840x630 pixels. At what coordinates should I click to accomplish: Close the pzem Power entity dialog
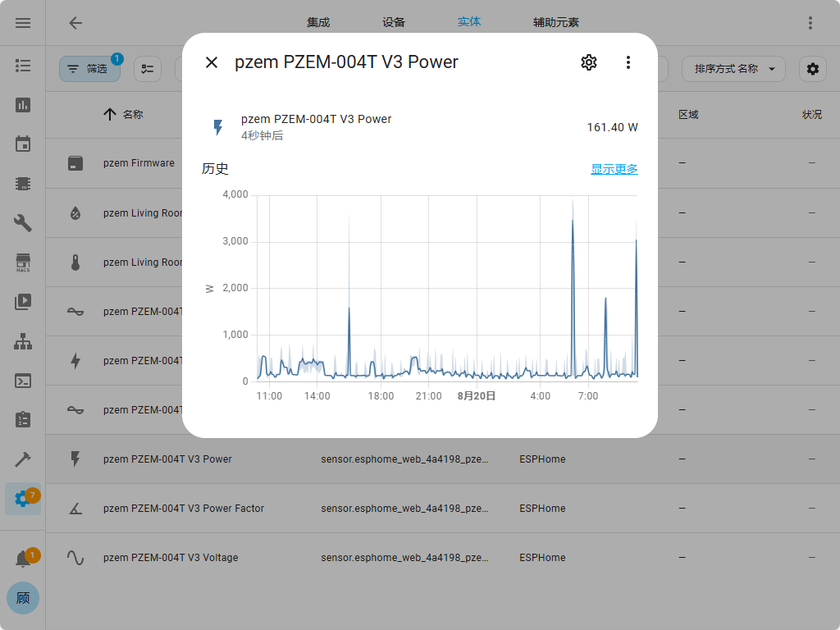click(x=212, y=62)
